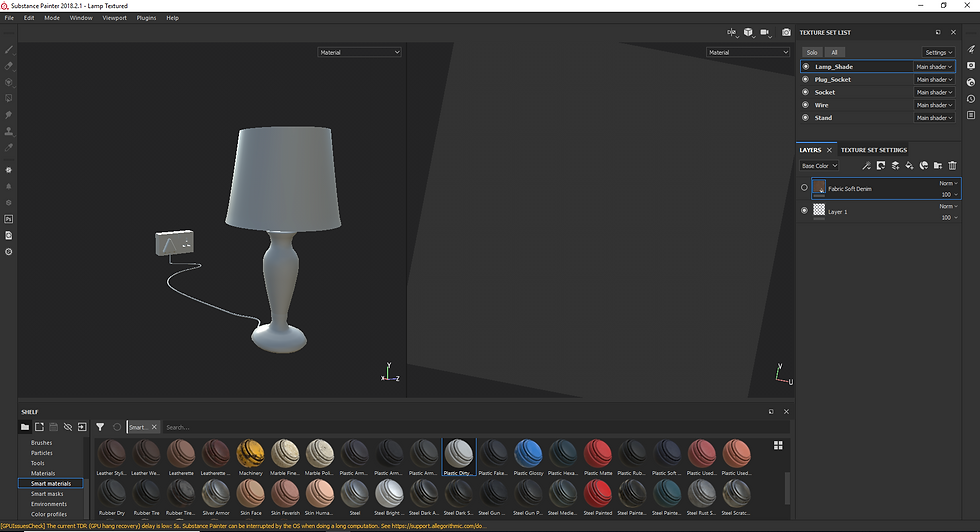Toggle visibility of Lamp_Shade texture set

[806, 66]
